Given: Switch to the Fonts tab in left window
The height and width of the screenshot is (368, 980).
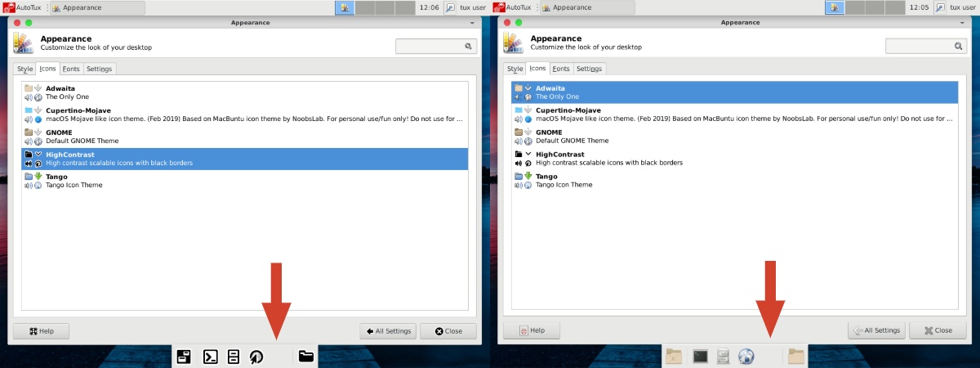Looking at the screenshot, I should [x=71, y=69].
